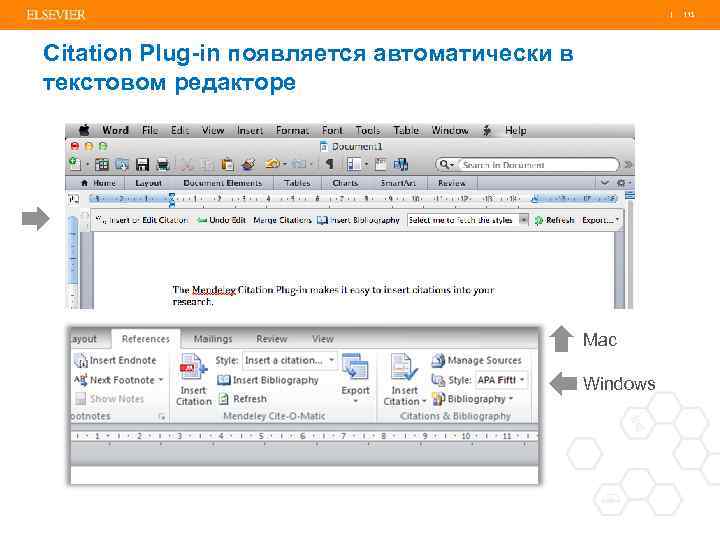Open the search options magnifier dropdown
The height and width of the screenshot is (540, 720).
pyautogui.click(x=447, y=164)
